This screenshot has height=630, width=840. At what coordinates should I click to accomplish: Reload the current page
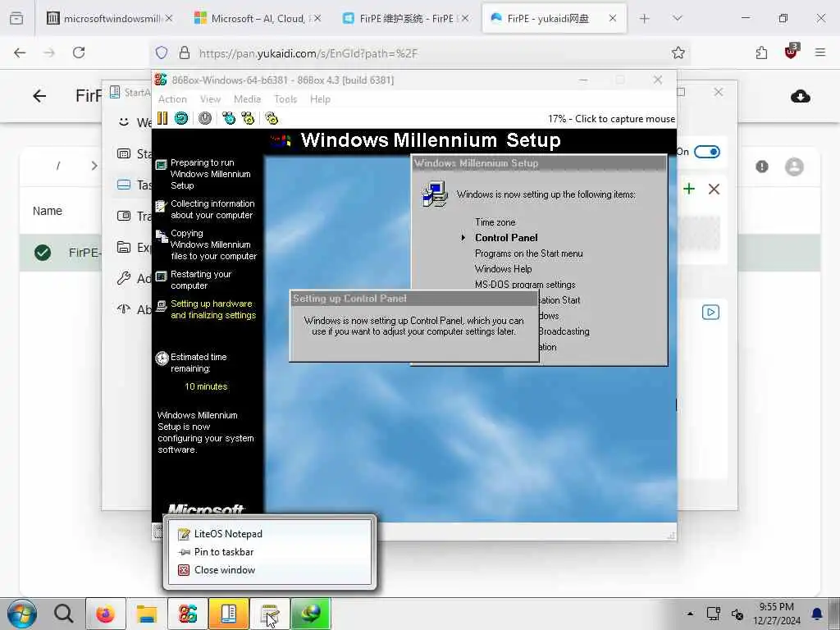pyautogui.click(x=79, y=52)
